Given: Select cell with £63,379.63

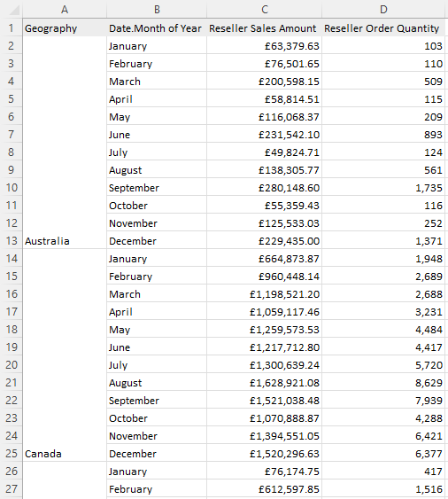Looking at the screenshot, I should (264, 46).
